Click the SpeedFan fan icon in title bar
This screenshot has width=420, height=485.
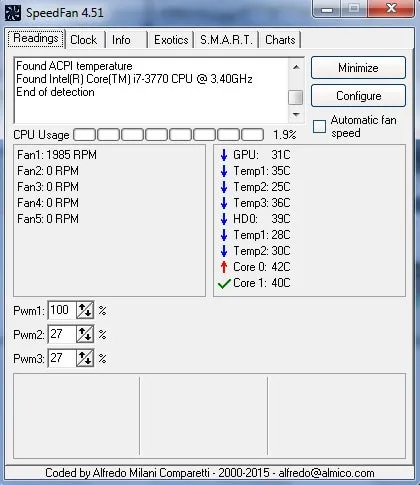(x=13, y=13)
